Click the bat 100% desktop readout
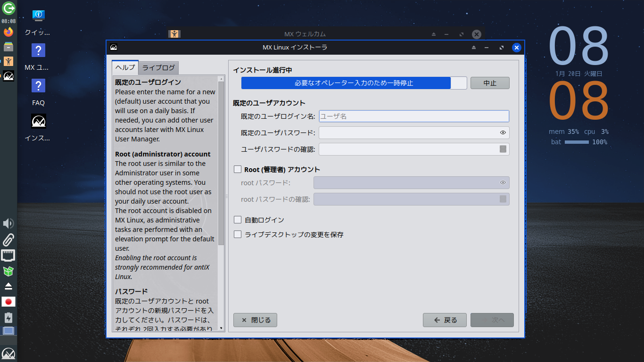The width and height of the screenshot is (644, 362). click(579, 142)
